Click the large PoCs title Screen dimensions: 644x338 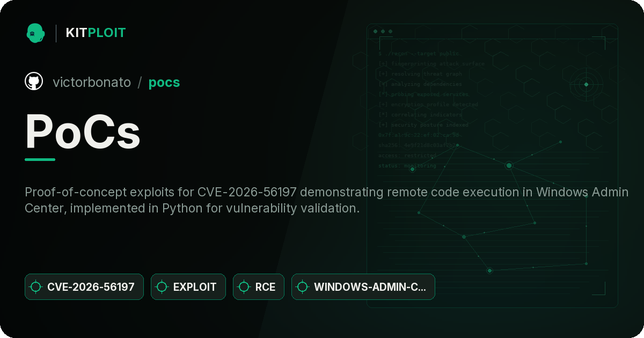tap(83, 131)
